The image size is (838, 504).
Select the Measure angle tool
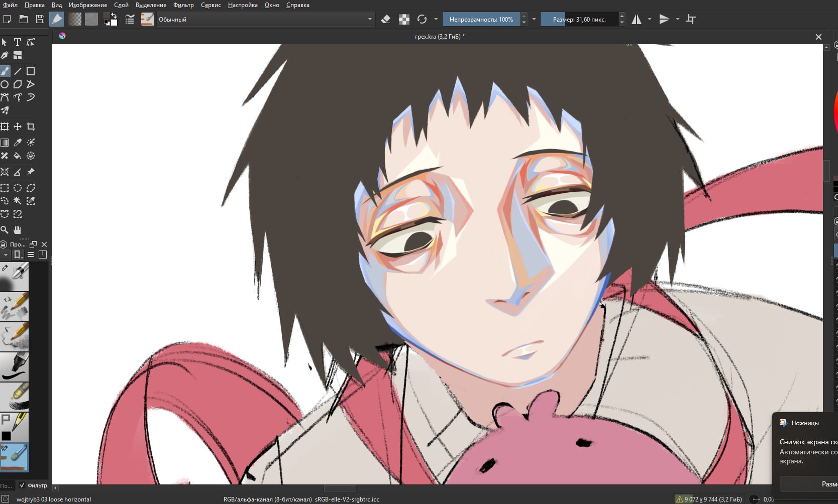pyautogui.click(x=18, y=172)
